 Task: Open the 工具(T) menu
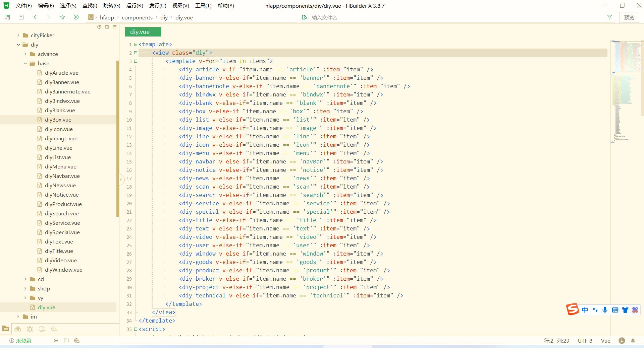203,6
